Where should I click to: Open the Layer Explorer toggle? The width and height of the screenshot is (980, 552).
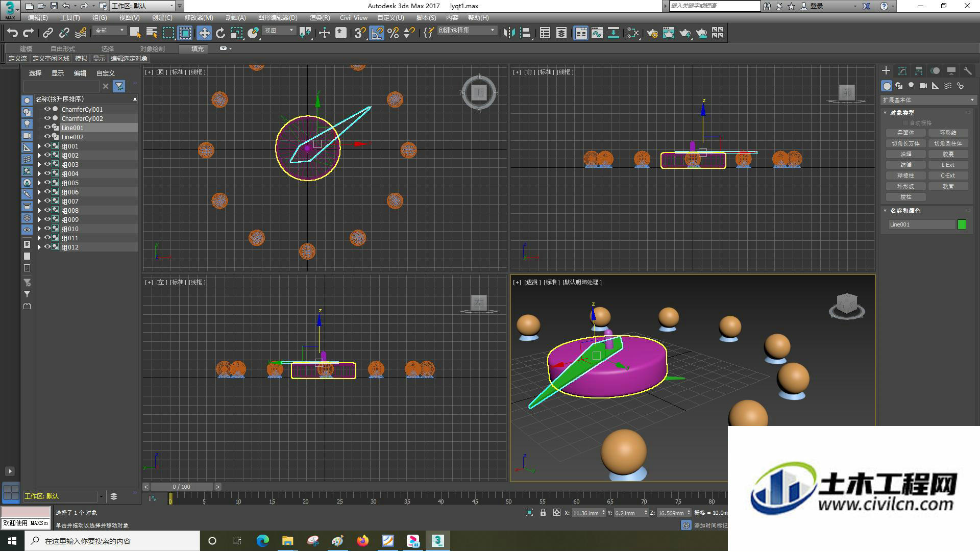pos(561,33)
